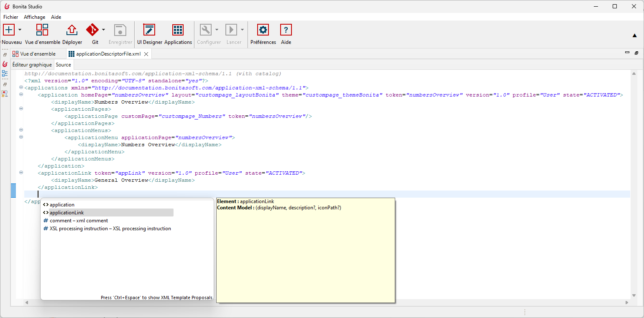The height and width of the screenshot is (318, 644).
Task: Open the Nouveau dropdown arrow
Action: 19,30
